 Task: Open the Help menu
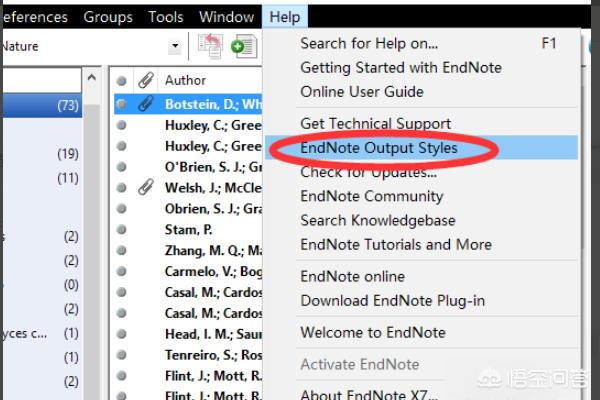click(x=284, y=17)
